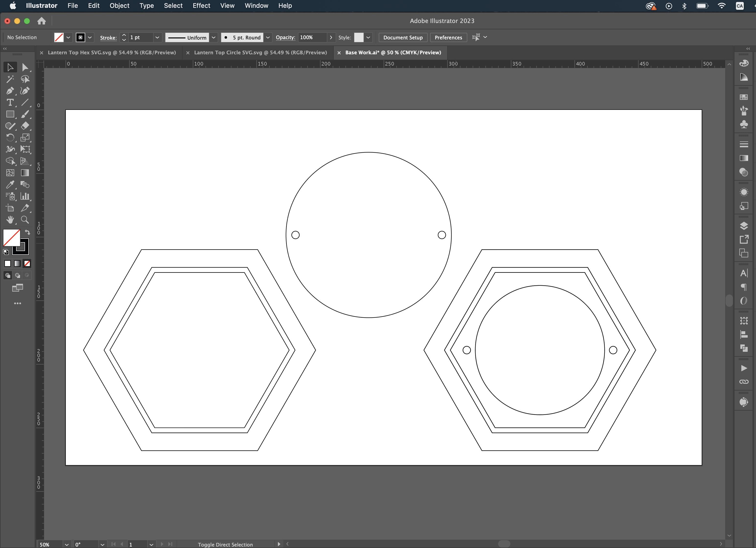
Task: Click the Document Setup button
Action: (x=403, y=37)
